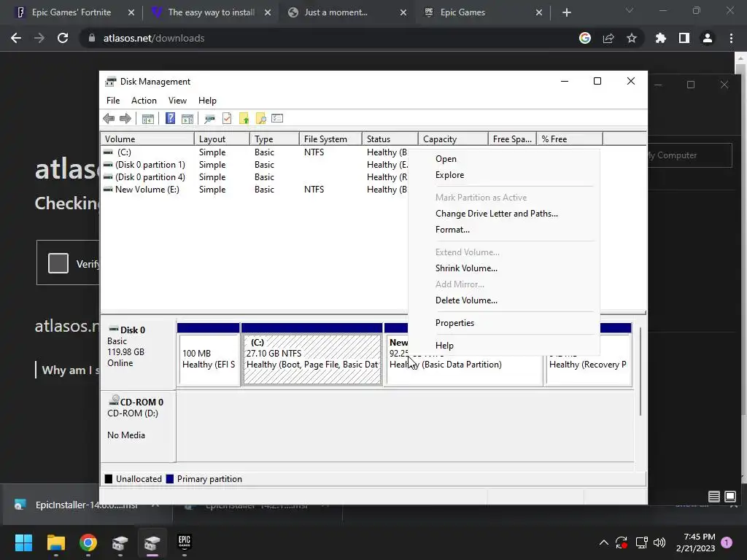Click the Back arrow in Disk Management toolbar

[109, 119]
